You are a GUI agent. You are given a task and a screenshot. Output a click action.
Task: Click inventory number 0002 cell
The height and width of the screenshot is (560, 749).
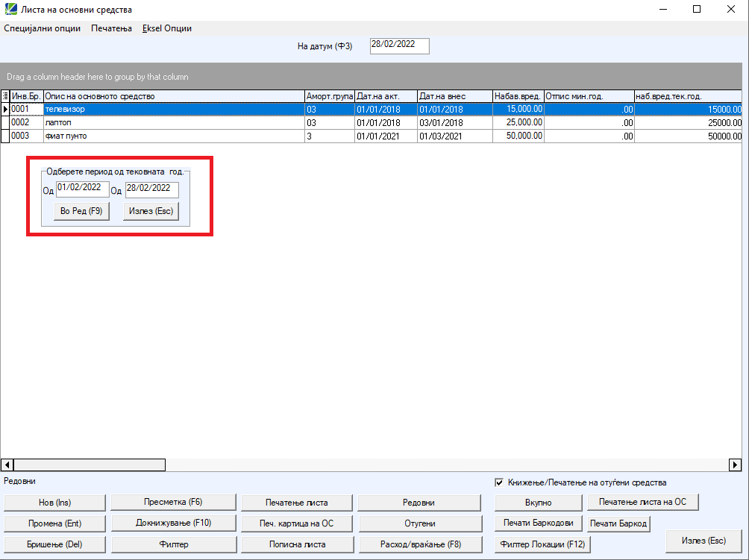tap(26, 123)
